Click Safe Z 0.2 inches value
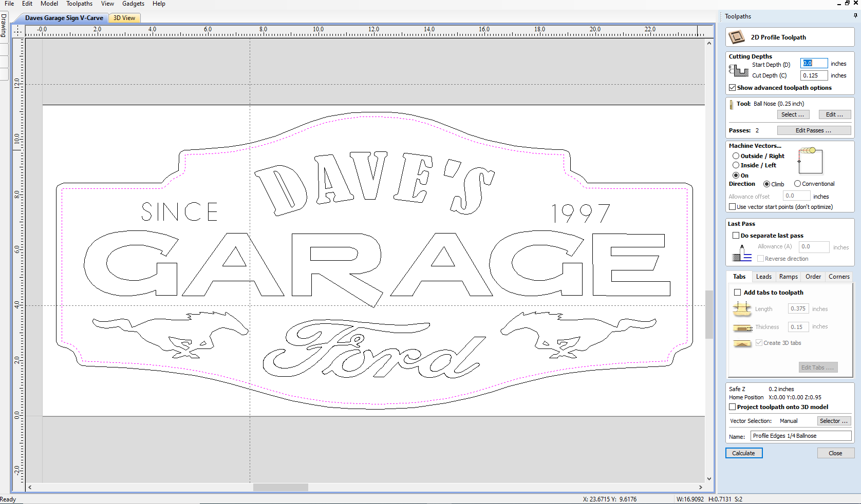Screen dimensions: 861x504 [781, 389]
